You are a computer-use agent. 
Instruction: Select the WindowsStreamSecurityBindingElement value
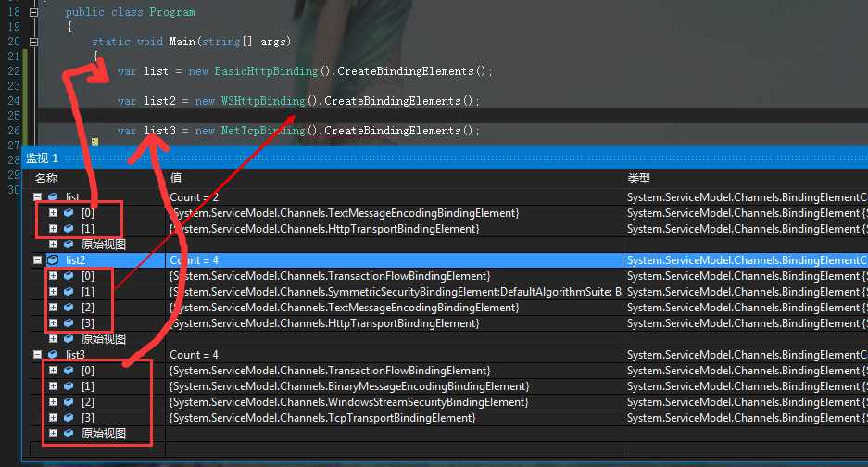point(348,401)
